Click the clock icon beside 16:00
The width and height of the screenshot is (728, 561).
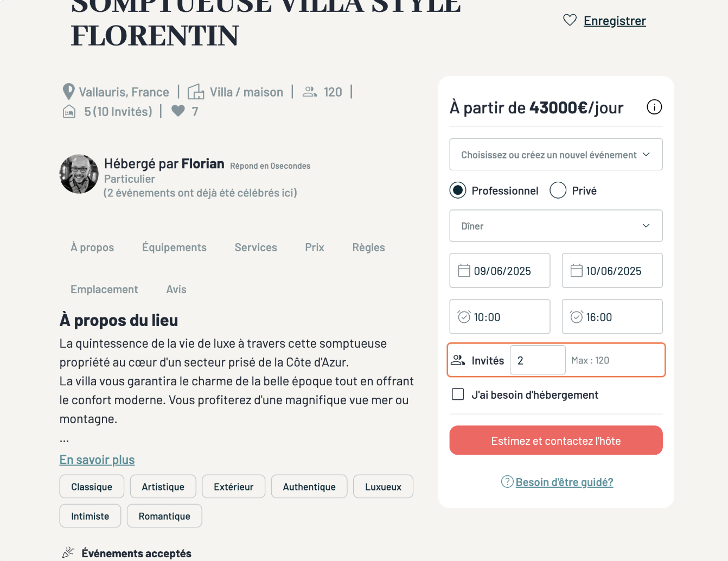point(576,317)
